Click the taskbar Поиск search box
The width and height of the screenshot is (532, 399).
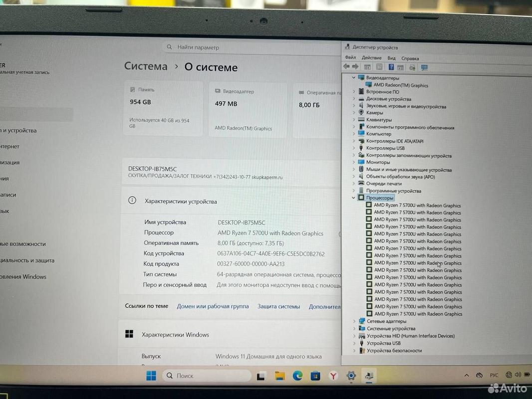(207, 376)
